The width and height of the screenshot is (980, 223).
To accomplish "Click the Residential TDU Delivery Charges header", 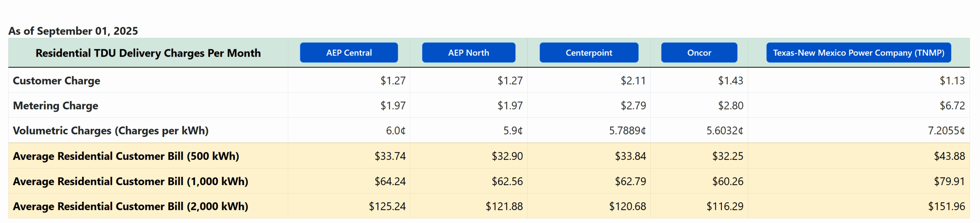I will click(148, 53).
